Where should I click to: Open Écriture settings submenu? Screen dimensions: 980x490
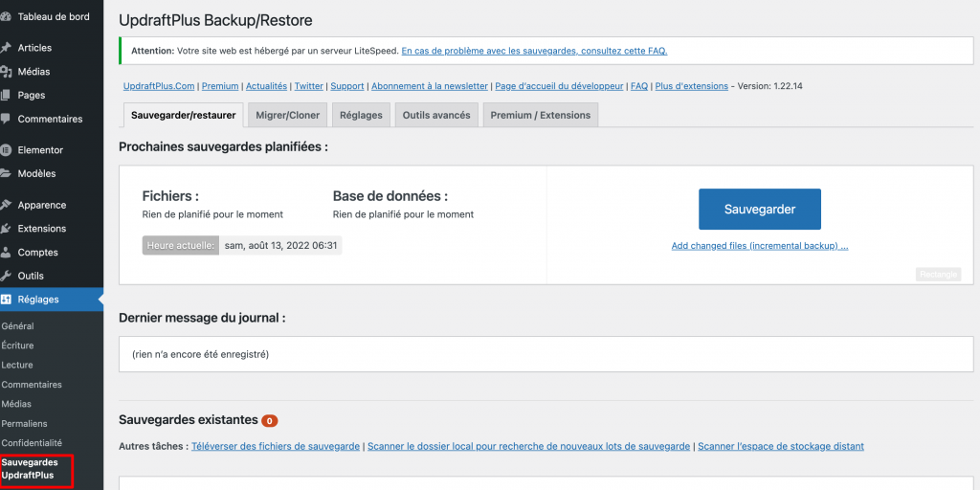click(x=17, y=345)
